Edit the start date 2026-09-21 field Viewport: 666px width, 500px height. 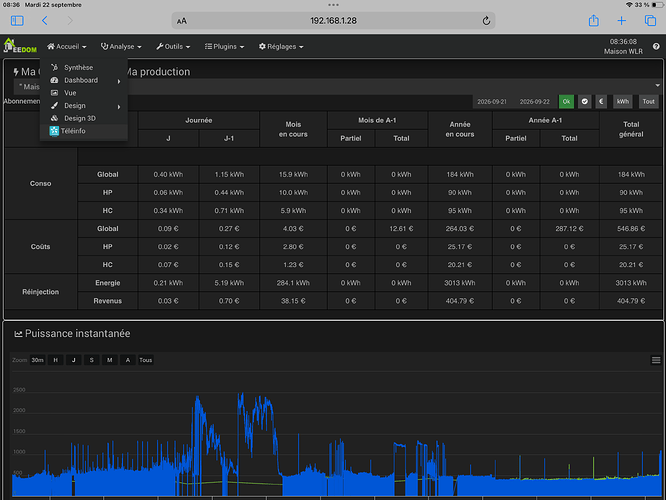click(492, 102)
